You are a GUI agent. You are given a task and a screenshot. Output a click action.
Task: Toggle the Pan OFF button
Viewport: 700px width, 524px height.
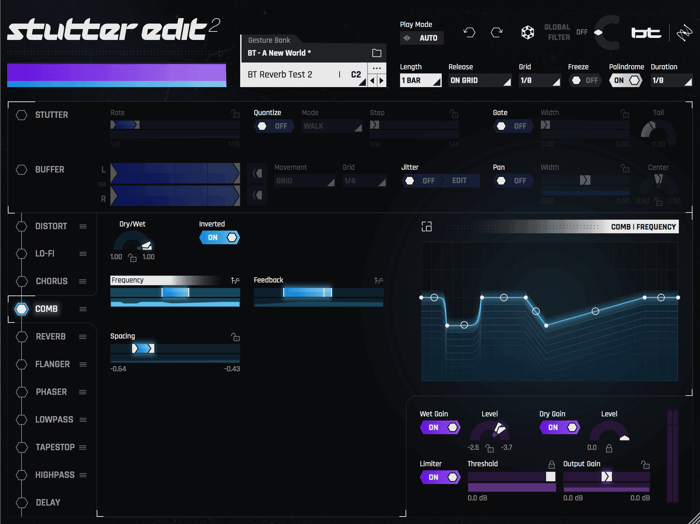513,181
